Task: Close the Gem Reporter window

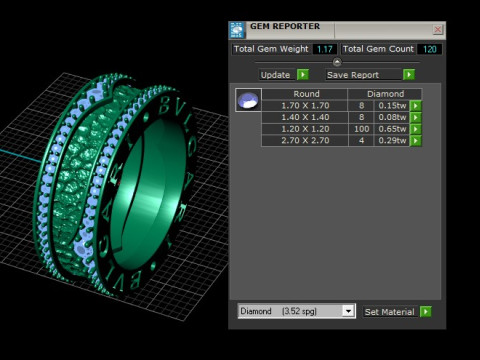Action: [x=438, y=29]
